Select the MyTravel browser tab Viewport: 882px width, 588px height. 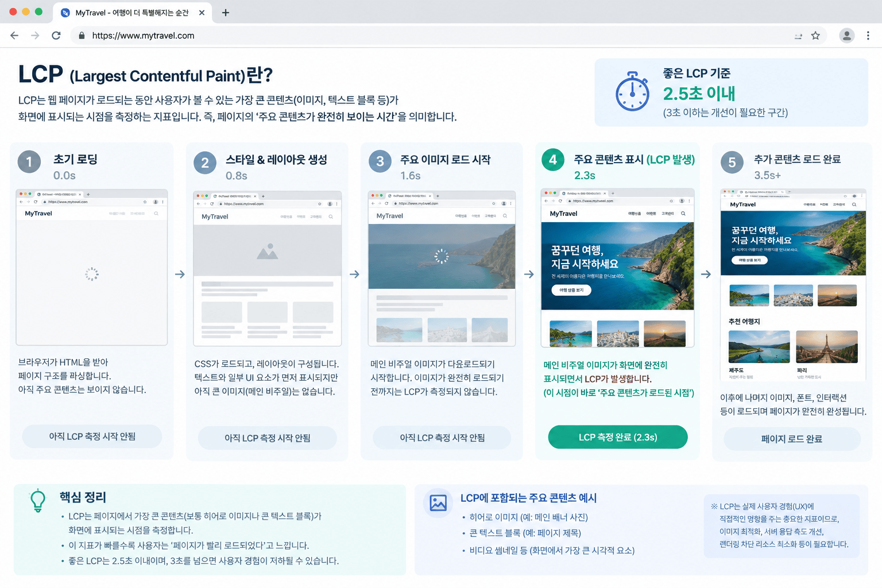pyautogui.click(x=132, y=13)
